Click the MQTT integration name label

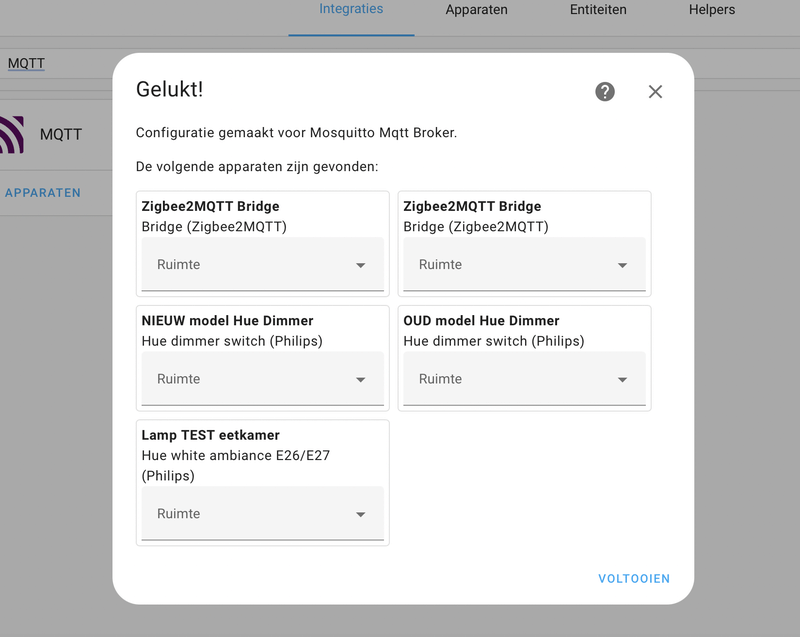pyautogui.click(x=61, y=134)
